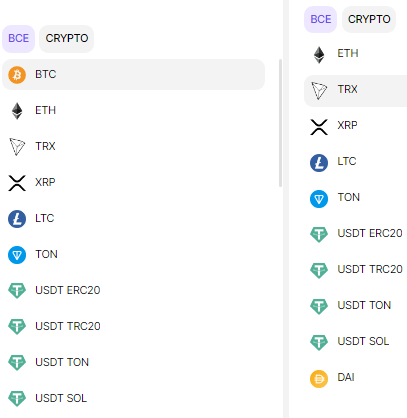Screen dimensions: 407x418
Task: Click the Ethereum icon in right list
Action: pyautogui.click(x=319, y=55)
